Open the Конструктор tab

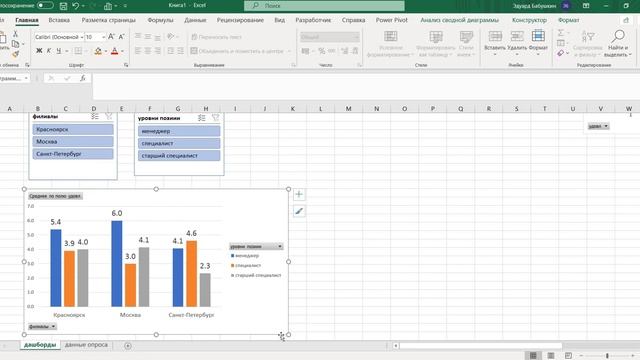point(529,20)
